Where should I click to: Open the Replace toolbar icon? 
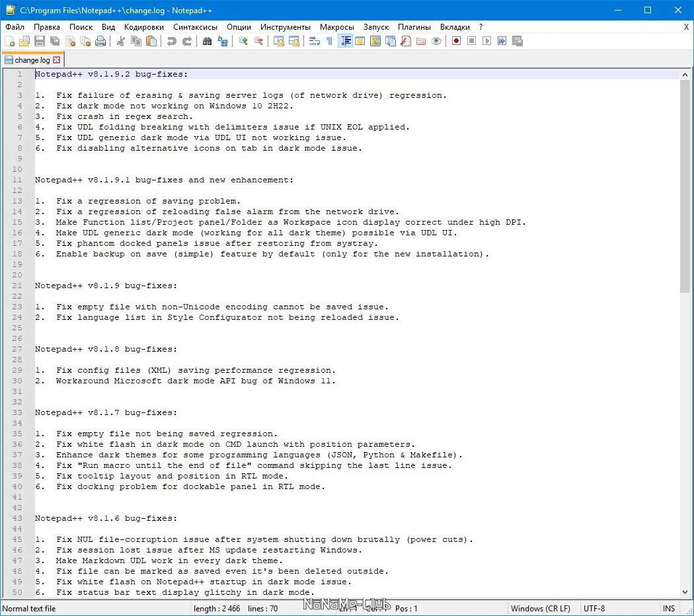pos(222,41)
